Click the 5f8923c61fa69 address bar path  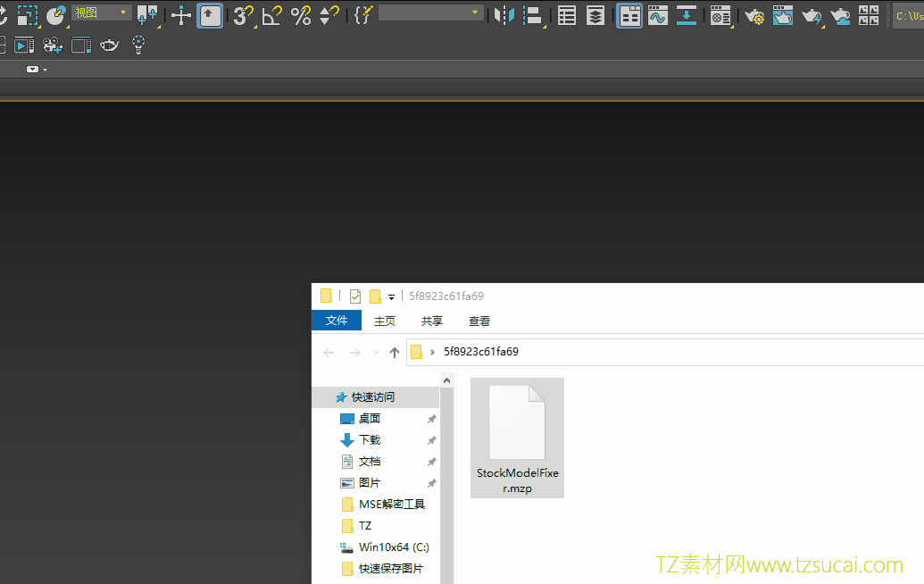(481, 352)
